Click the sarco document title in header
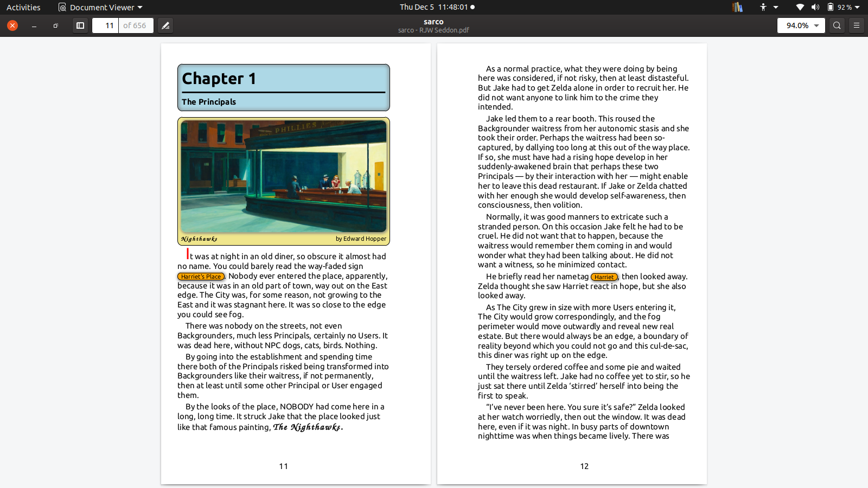This screenshot has height=488, width=868. click(x=433, y=22)
